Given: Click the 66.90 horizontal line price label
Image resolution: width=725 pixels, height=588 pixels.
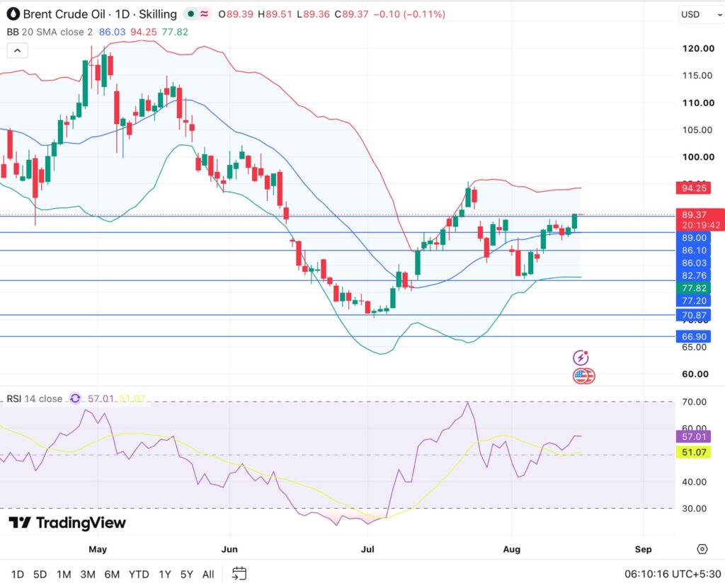Looking at the screenshot, I should click(x=694, y=337).
